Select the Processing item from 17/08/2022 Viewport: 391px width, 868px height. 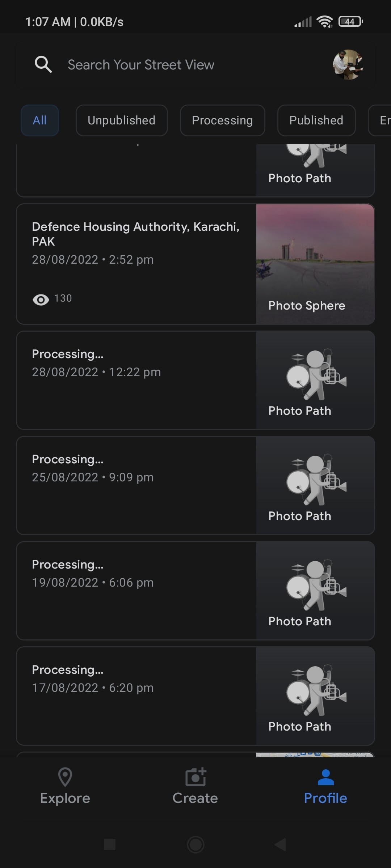[x=136, y=696]
